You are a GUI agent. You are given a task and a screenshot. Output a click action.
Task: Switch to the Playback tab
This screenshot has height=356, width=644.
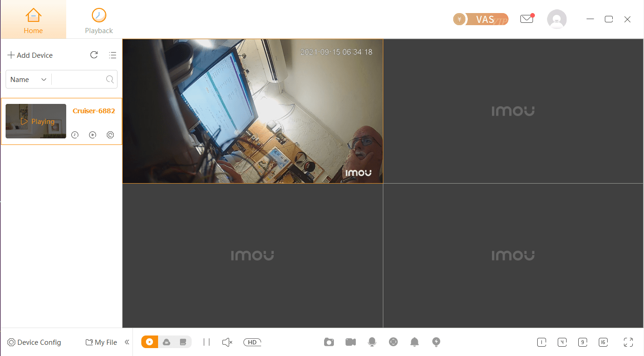pyautogui.click(x=99, y=21)
